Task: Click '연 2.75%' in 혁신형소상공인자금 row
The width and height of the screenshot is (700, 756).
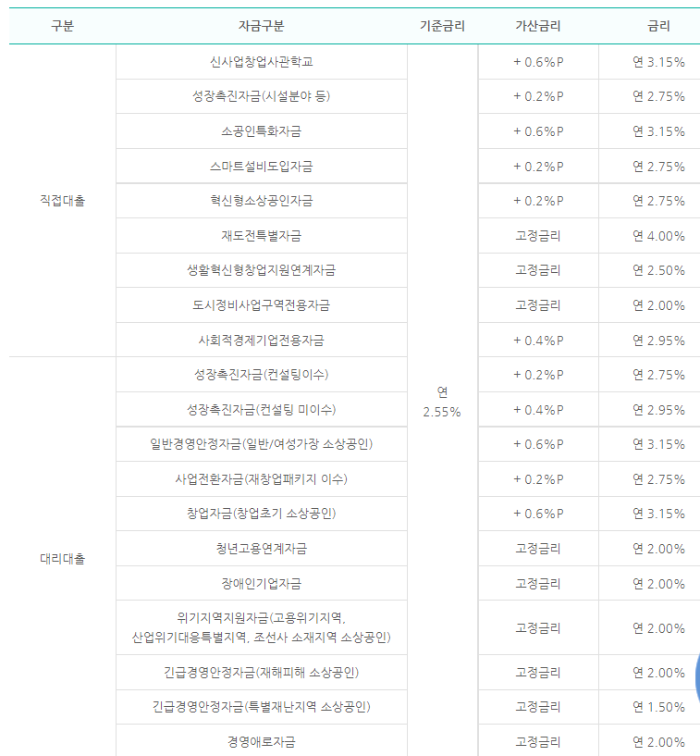Action: coord(658,201)
